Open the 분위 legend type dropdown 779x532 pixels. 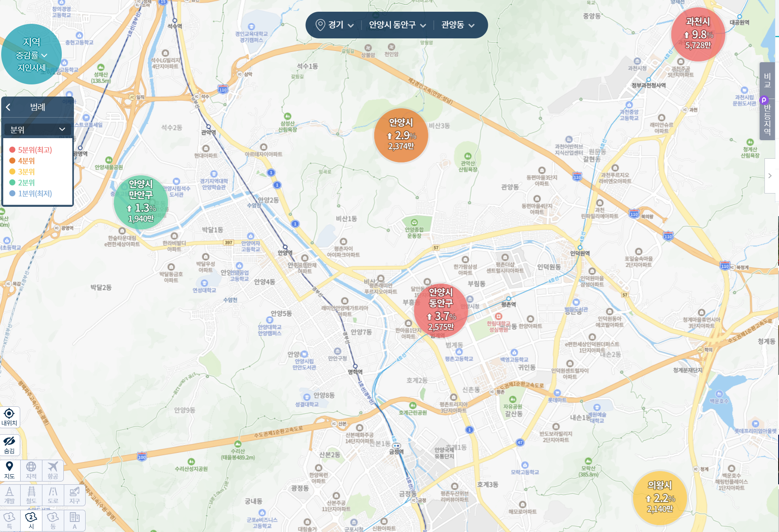coord(38,130)
